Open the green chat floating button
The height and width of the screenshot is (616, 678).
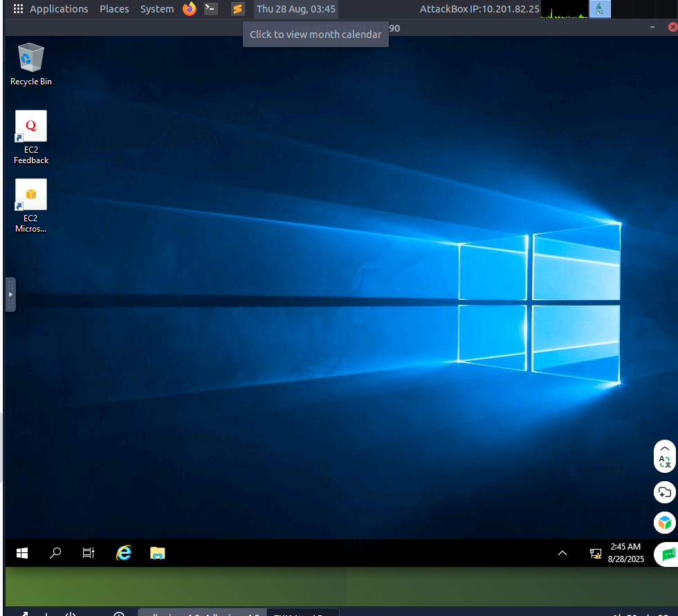click(667, 554)
